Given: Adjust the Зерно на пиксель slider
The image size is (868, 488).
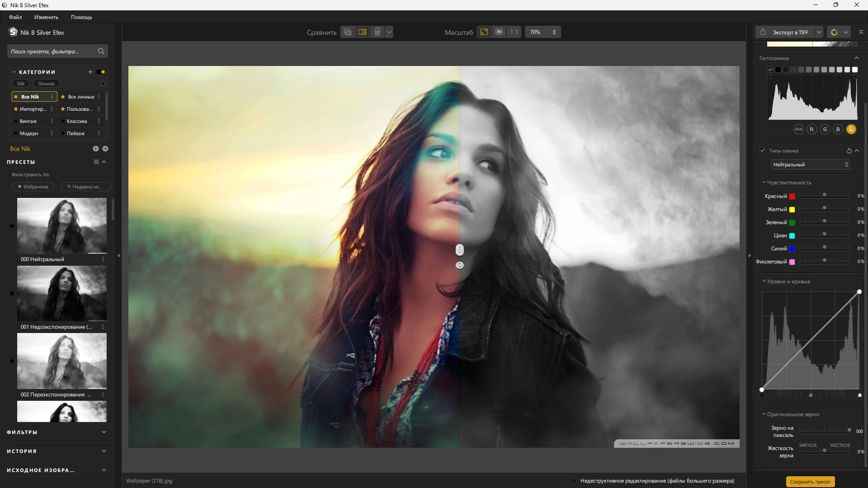Looking at the screenshot, I should pos(825,431).
